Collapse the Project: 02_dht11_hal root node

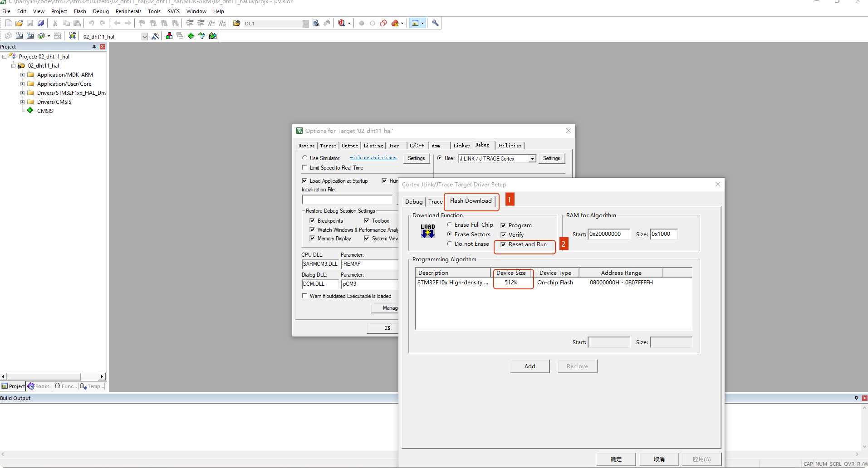pyautogui.click(x=4, y=57)
